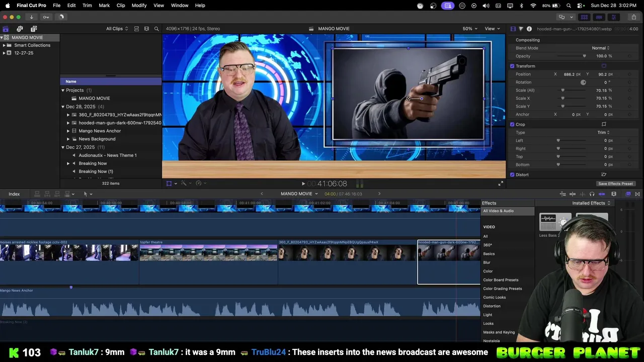Click the Share export button
The height and width of the screenshot is (362, 644).
[633, 17]
